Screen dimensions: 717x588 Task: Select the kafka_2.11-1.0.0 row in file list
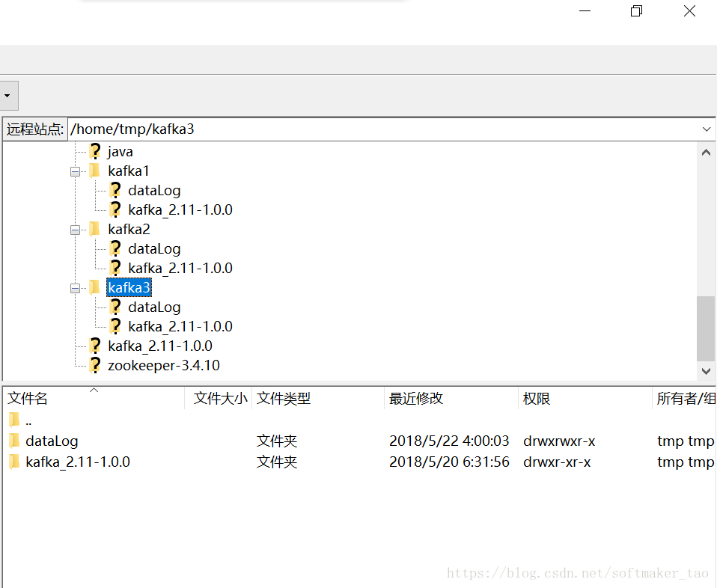(x=359, y=462)
